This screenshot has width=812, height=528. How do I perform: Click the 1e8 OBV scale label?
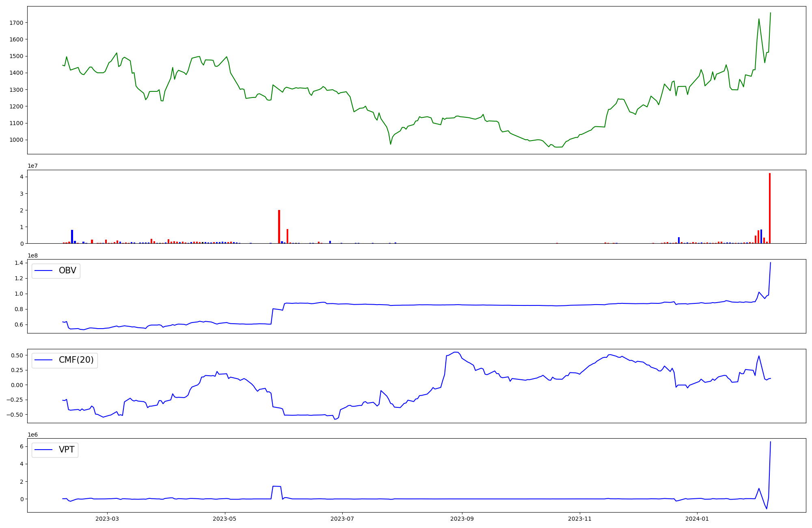[33, 255]
